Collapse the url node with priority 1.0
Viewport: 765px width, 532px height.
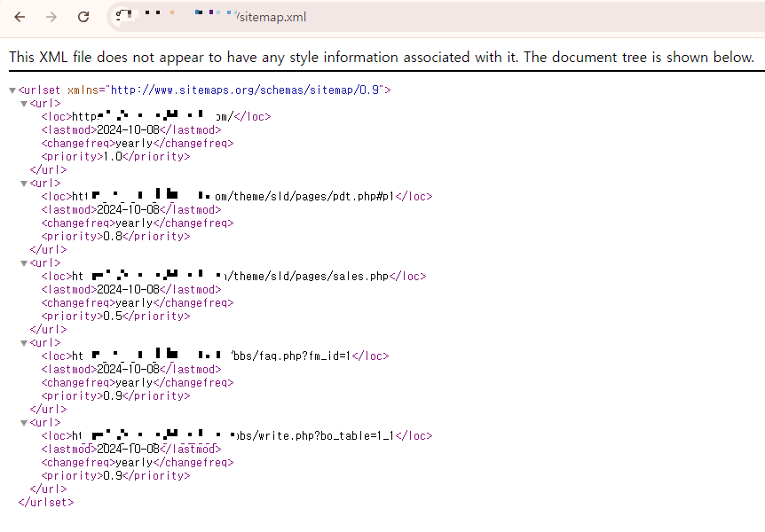tap(23, 104)
